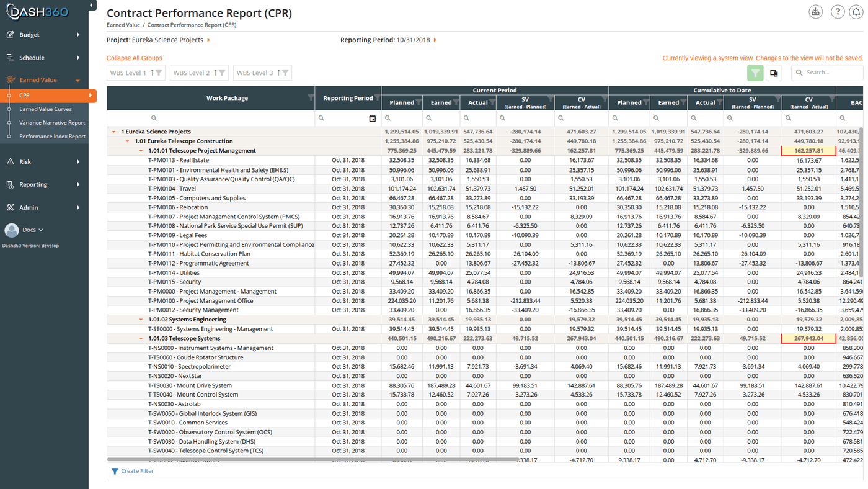This screenshot has height=489, width=868.
Task: Click the Current Period Planned filter box
Action: click(x=402, y=118)
